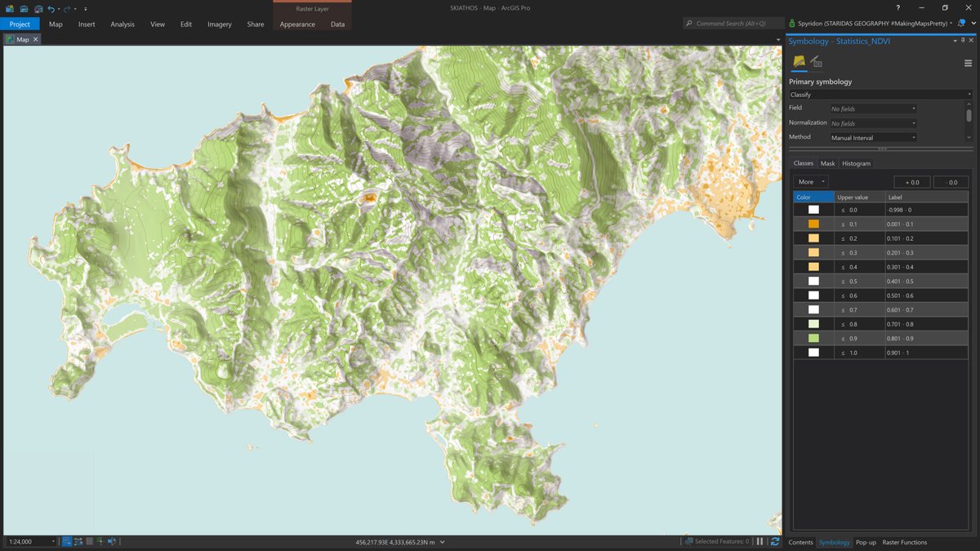This screenshot has height=551, width=980.
Task: Click color swatch for ≤ 0.4 class
Action: [x=813, y=267]
